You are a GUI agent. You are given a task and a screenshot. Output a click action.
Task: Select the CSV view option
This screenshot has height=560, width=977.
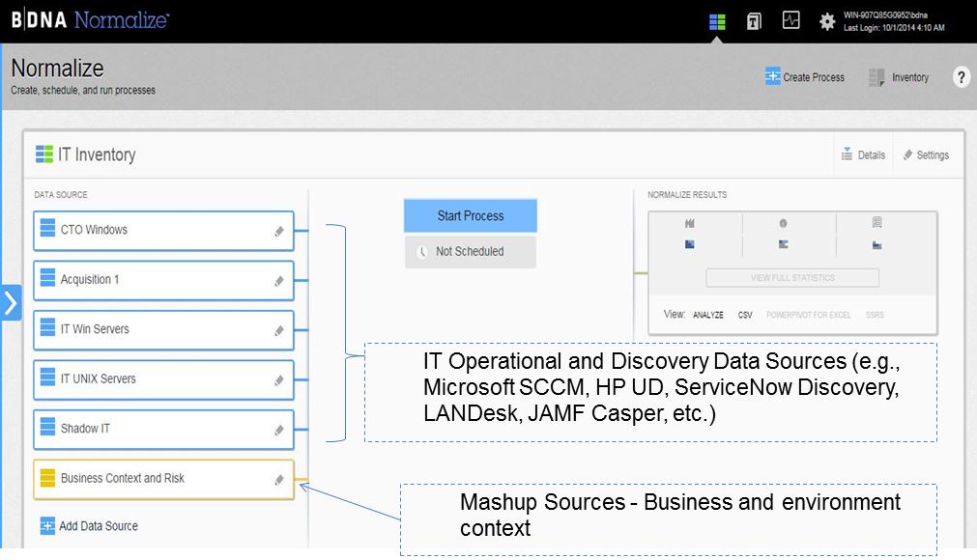coord(745,315)
